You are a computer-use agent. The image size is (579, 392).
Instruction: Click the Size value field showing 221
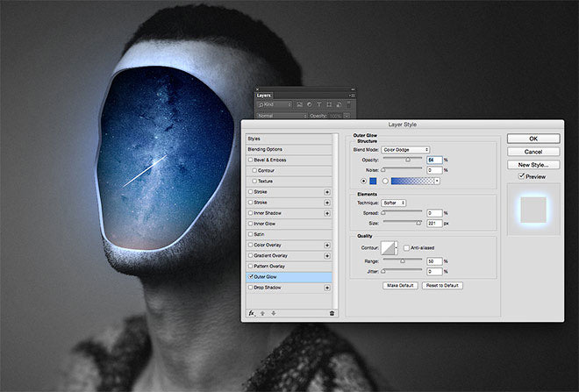[434, 224]
